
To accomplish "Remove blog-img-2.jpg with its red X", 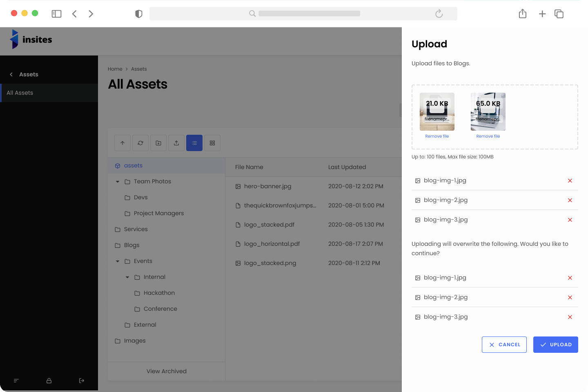I will click(570, 200).
